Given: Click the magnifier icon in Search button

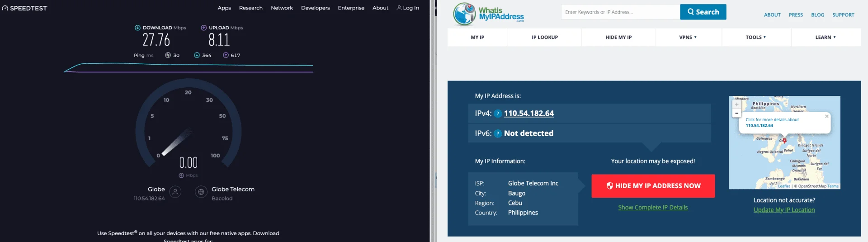Looking at the screenshot, I should pos(691,12).
